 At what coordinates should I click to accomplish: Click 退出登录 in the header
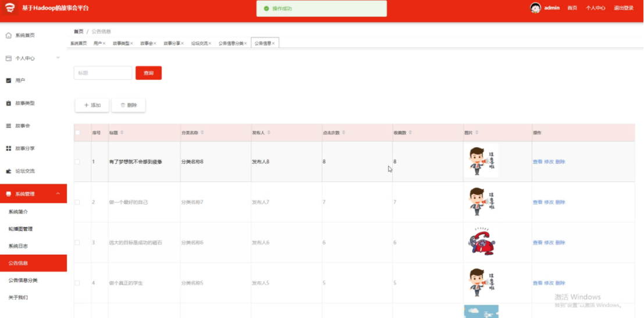(624, 8)
